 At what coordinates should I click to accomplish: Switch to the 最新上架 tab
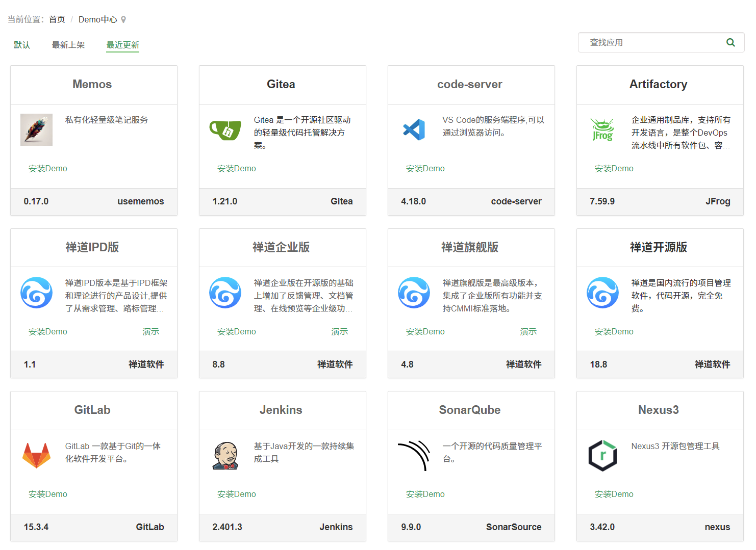[x=68, y=45]
